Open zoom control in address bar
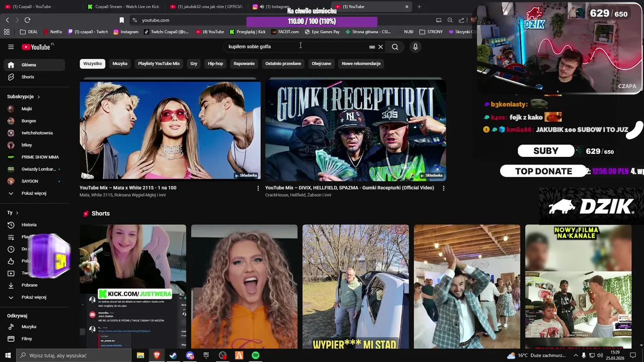This screenshot has height=362, width=644. [x=450, y=20]
